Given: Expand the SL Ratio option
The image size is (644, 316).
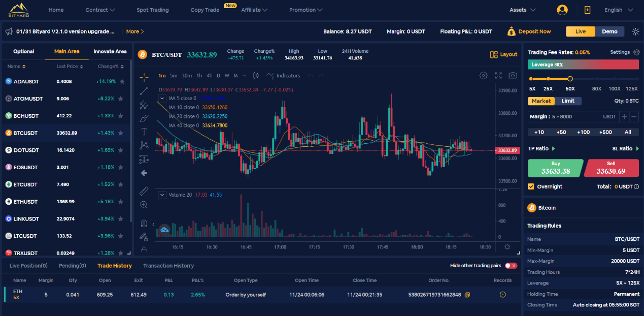Looking at the screenshot, I should [x=626, y=148].
